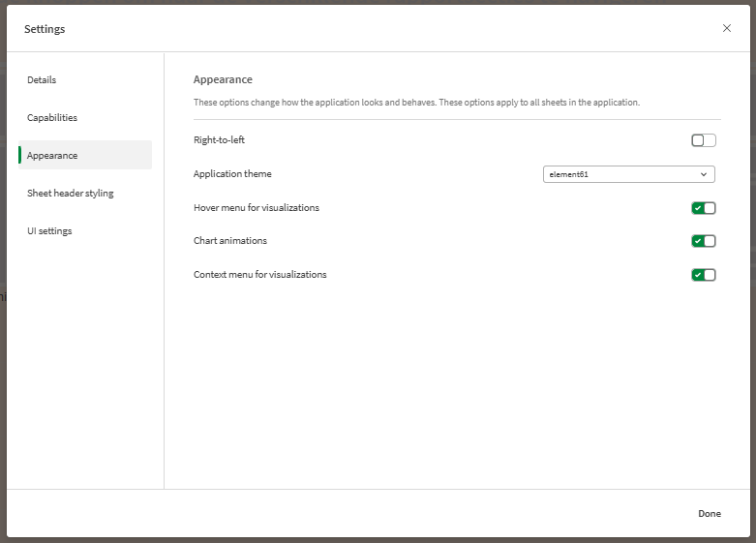Image resolution: width=756 pixels, height=543 pixels.
Task: Disable Hover menu for visualizations switch
Action: tap(703, 208)
